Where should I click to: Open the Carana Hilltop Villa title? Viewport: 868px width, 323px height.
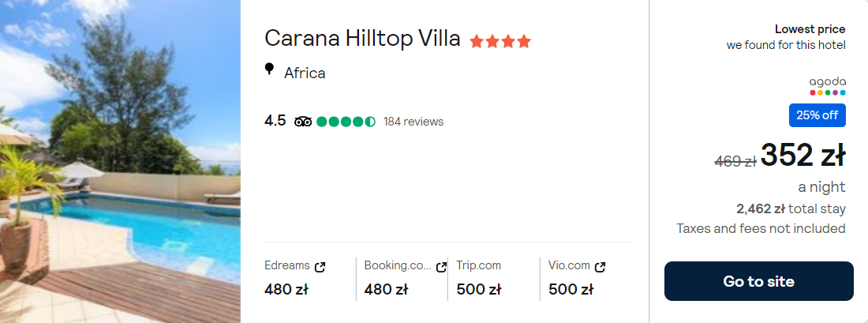tap(362, 39)
